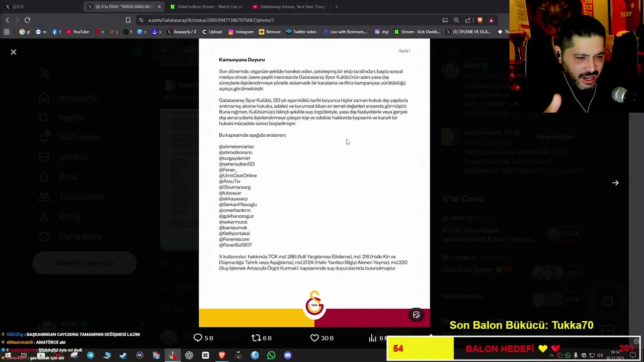Open Steam from the taskbar
644x362 pixels.
123,355
